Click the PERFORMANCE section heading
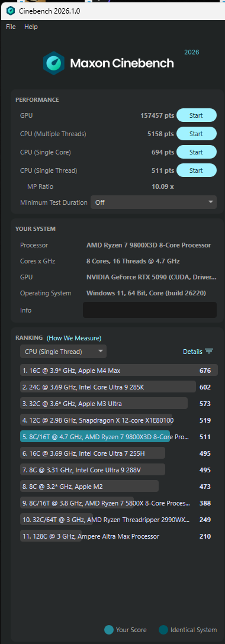Image resolution: width=225 pixels, height=644 pixels. (37, 100)
